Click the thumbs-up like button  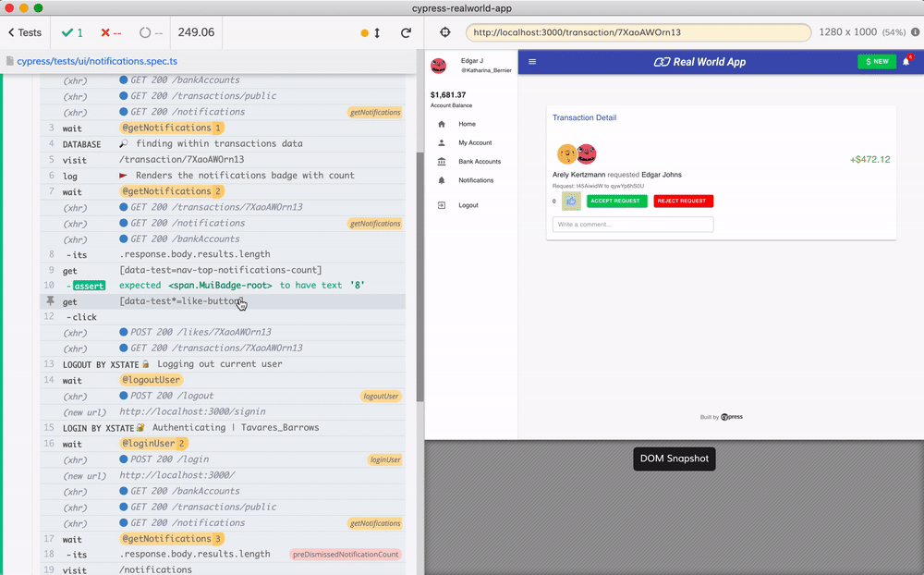[x=571, y=201]
